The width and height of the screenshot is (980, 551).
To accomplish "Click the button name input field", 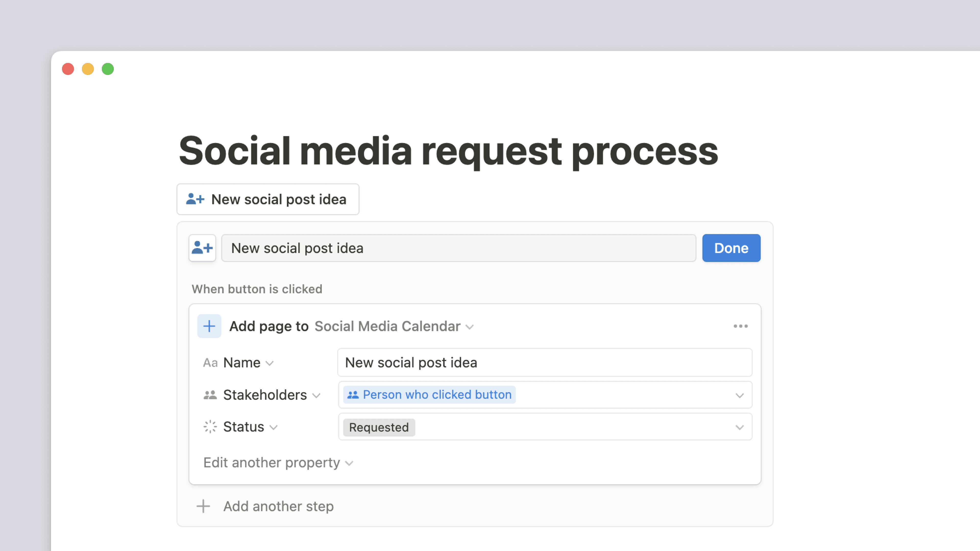I will 458,248.
